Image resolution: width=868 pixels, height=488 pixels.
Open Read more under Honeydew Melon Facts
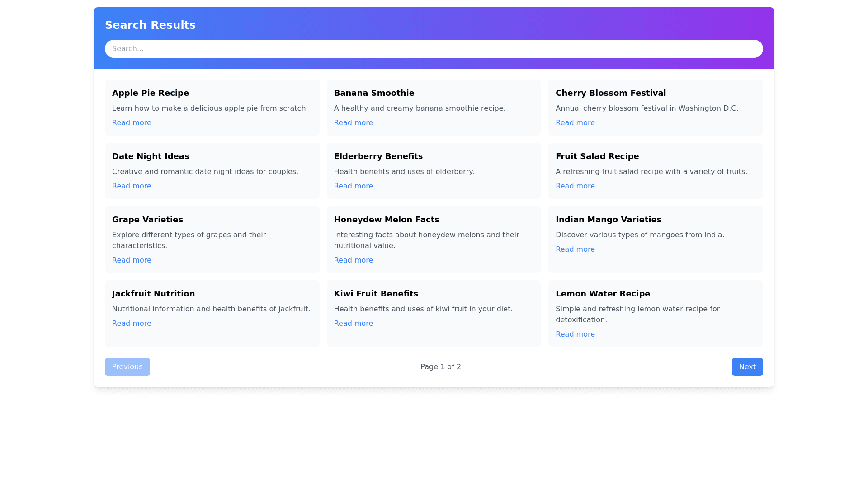coord(353,260)
